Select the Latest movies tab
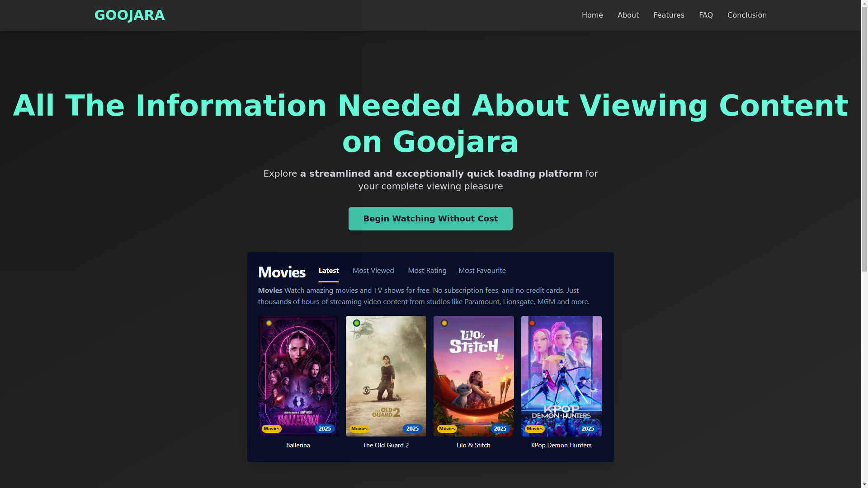Image resolution: width=868 pixels, height=488 pixels. click(329, 271)
